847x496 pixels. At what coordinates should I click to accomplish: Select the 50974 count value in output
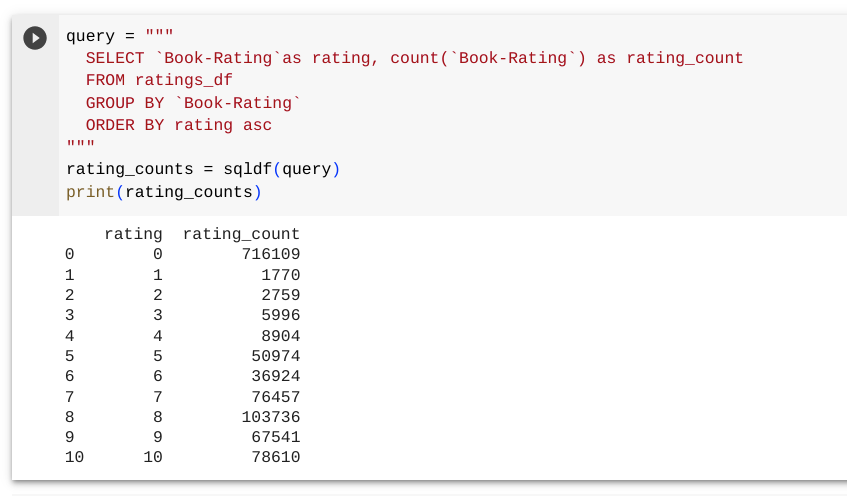pyautogui.click(x=275, y=356)
